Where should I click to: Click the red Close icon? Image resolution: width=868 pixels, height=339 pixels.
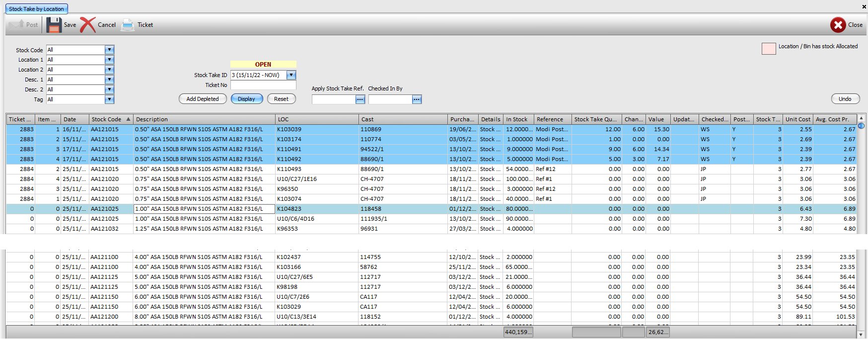[838, 25]
